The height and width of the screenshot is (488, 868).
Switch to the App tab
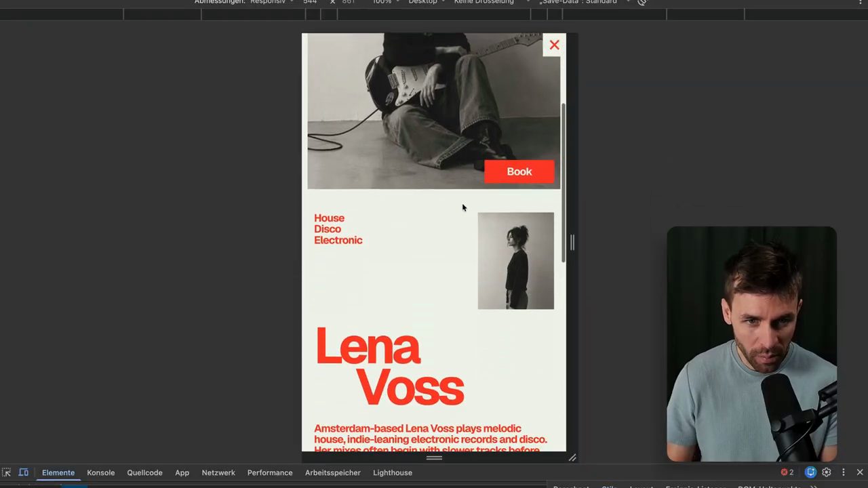coord(182,472)
